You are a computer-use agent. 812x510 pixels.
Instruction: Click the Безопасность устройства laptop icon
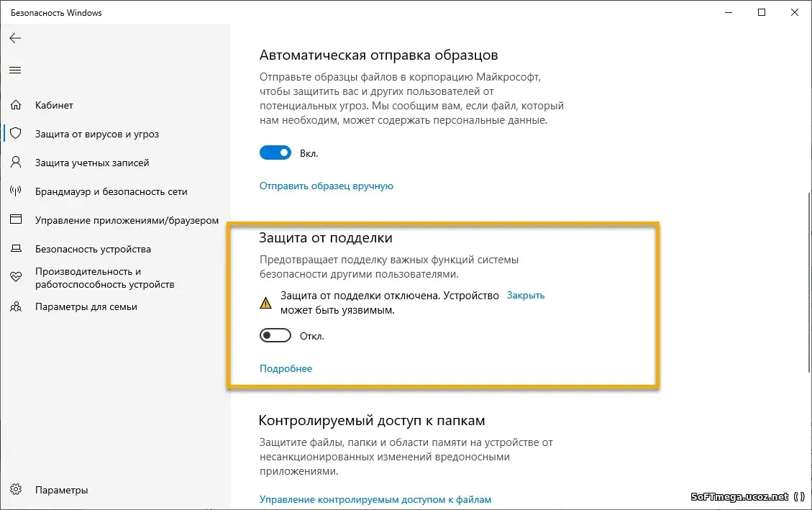pyautogui.click(x=16, y=249)
